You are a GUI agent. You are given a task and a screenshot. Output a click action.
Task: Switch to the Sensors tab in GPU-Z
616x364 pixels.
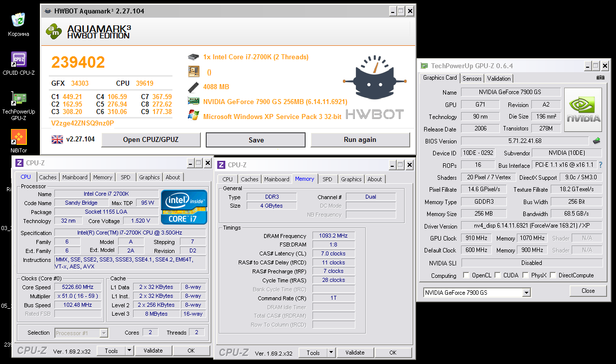coord(471,79)
